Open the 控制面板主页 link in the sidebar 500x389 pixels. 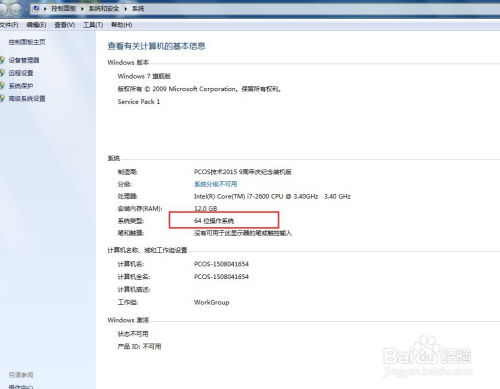tap(27, 42)
